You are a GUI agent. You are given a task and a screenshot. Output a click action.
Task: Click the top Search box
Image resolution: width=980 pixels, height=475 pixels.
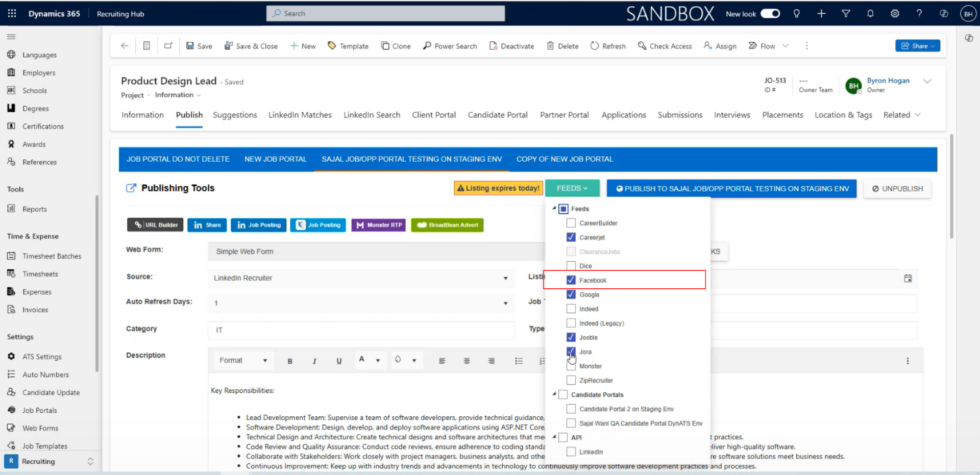(x=385, y=14)
